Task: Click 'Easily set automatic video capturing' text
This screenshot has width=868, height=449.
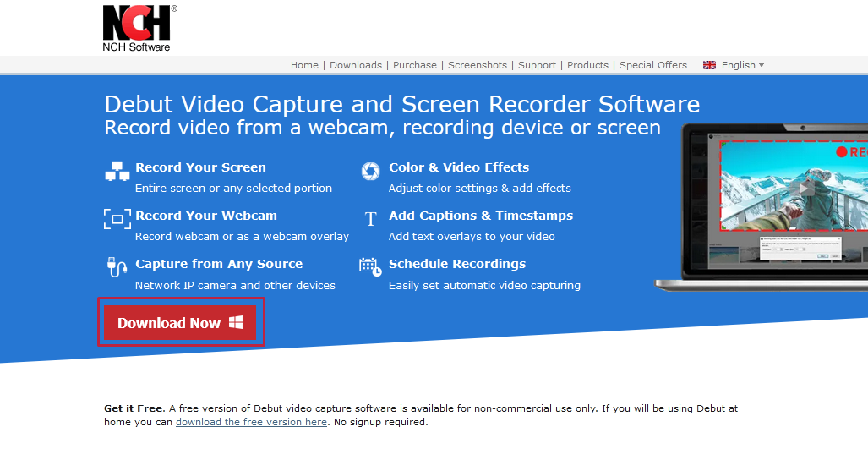Action: pyautogui.click(x=484, y=286)
